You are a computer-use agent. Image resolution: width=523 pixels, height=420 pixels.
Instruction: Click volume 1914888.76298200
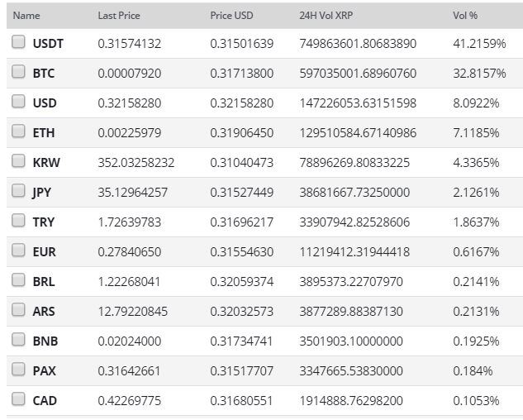(x=351, y=401)
